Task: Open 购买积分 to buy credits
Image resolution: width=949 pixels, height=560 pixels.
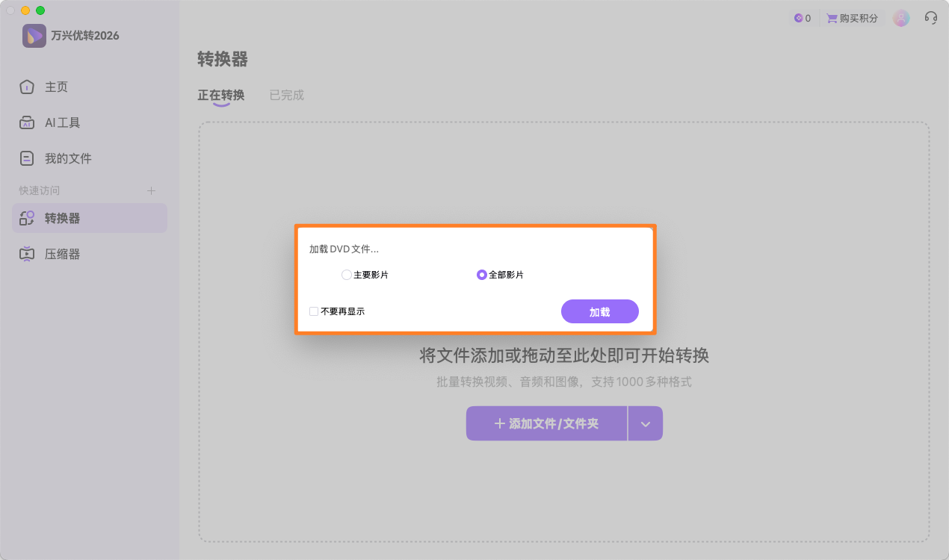Action: (x=852, y=17)
